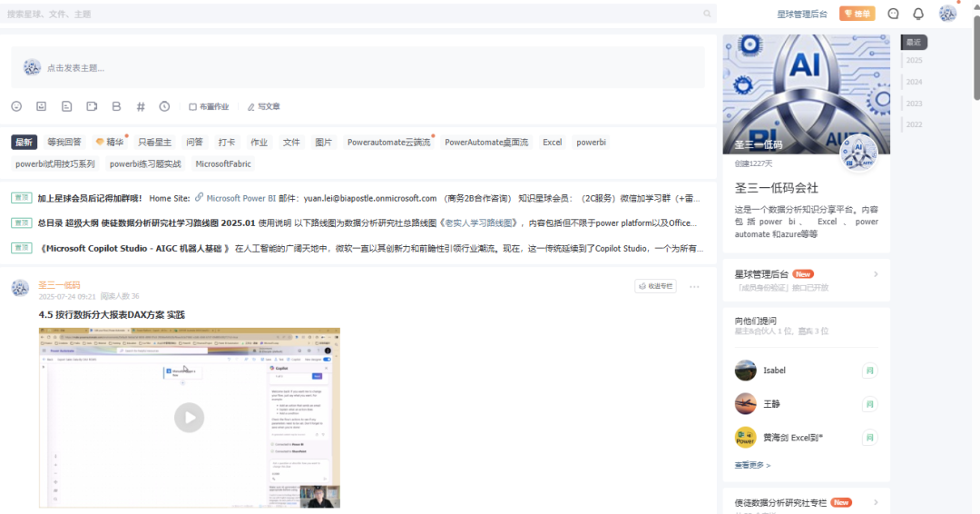
Task: Select the Powerautomate云端流 tag
Action: 388,142
